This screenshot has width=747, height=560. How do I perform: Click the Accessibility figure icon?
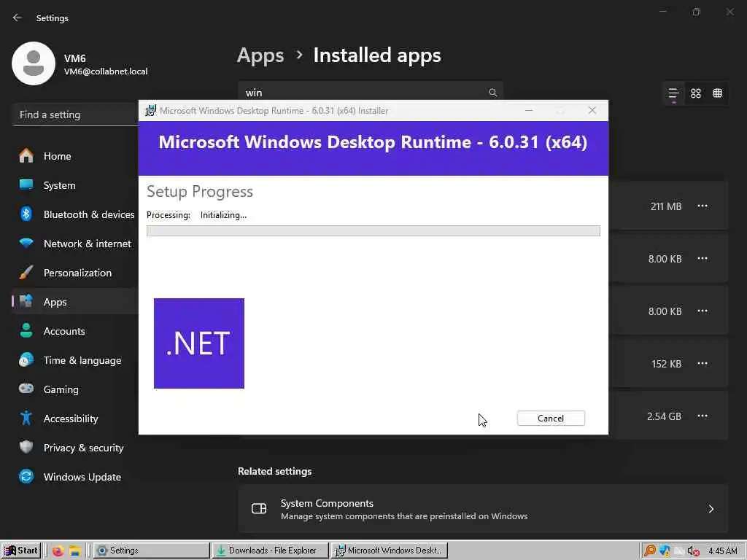(26, 418)
